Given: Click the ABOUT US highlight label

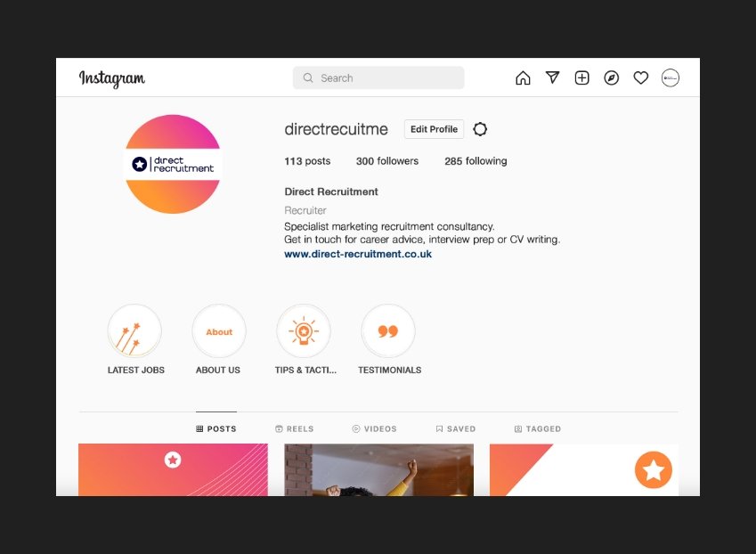Looking at the screenshot, I should (x=218, y=370).
